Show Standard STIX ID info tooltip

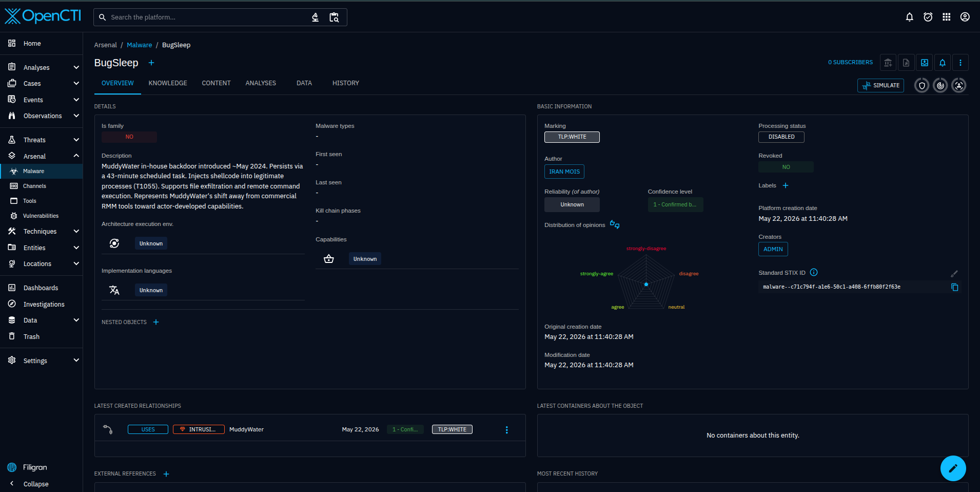point(814,273)
